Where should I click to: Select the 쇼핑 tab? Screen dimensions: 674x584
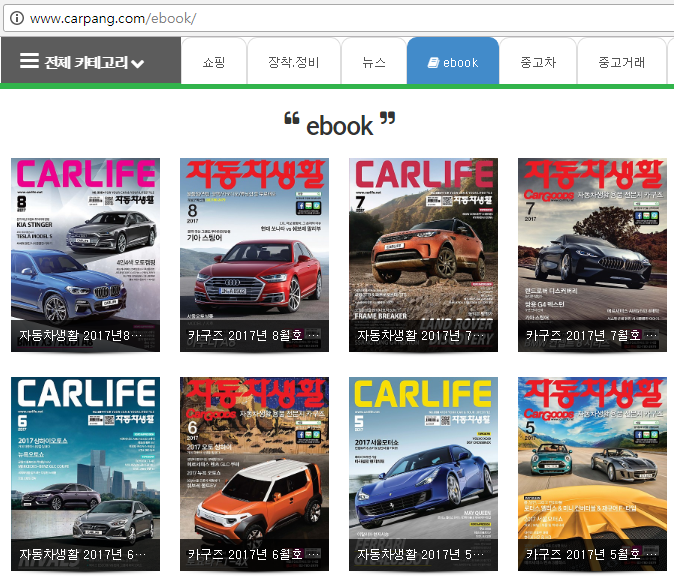click(x=214, y=62)
